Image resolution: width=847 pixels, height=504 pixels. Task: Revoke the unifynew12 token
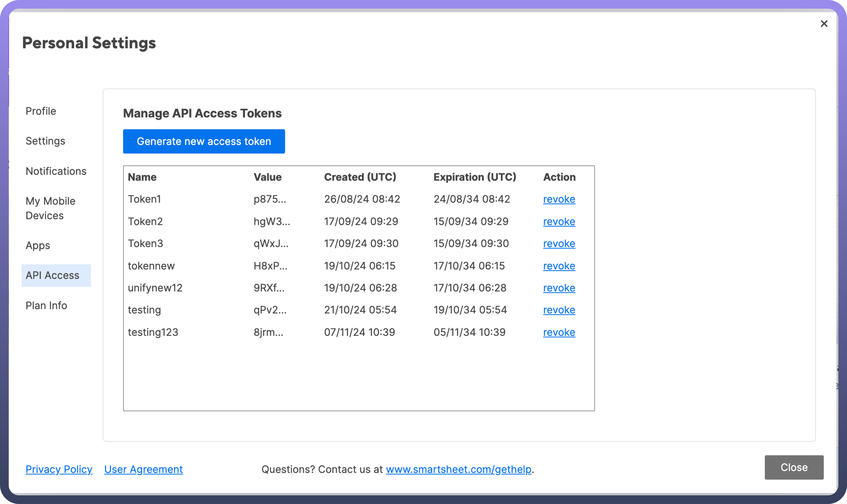click(x=559, y=288)
